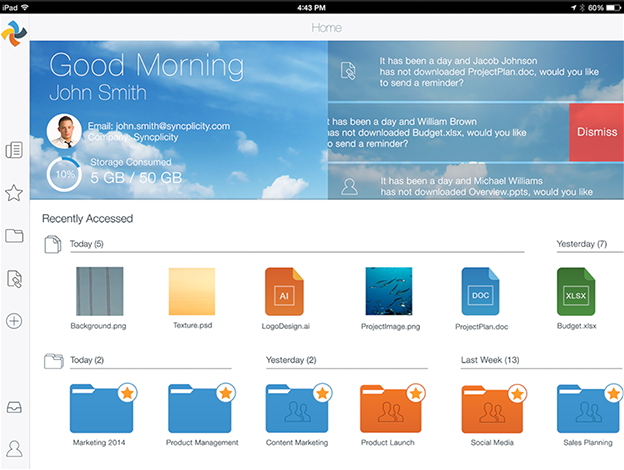The image size is (624, 470).
Task: Click the plus (add) icon in sidebar
Action: pos(14,321)
